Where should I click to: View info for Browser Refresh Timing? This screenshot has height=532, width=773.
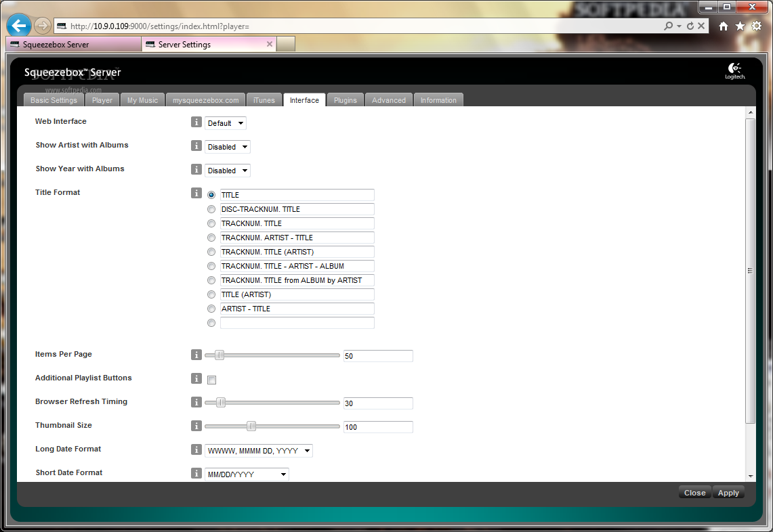point(196,401)
